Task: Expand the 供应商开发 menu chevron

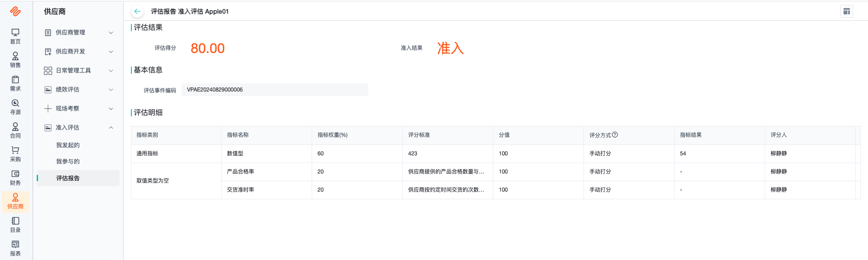Action: (111, 52)
